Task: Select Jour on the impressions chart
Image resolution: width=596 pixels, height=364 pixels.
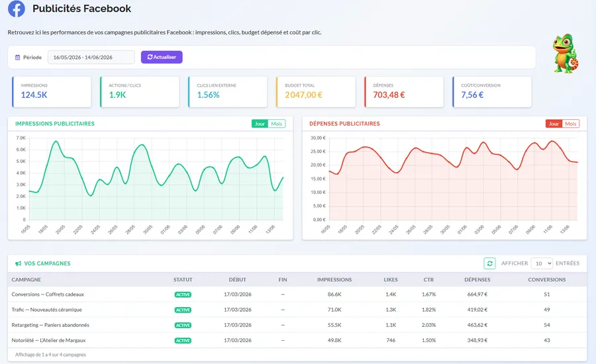Action: pyautogui.click(x=260, y=124)
